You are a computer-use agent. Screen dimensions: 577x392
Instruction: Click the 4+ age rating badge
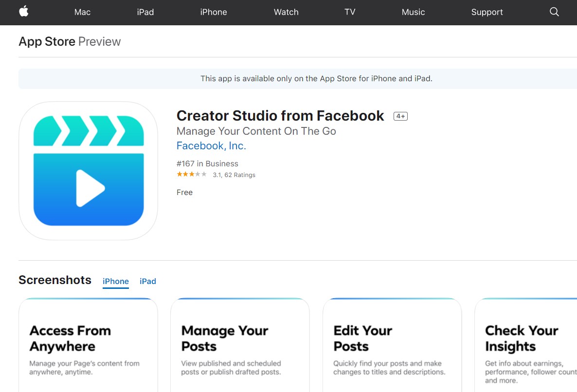point(400,116)
